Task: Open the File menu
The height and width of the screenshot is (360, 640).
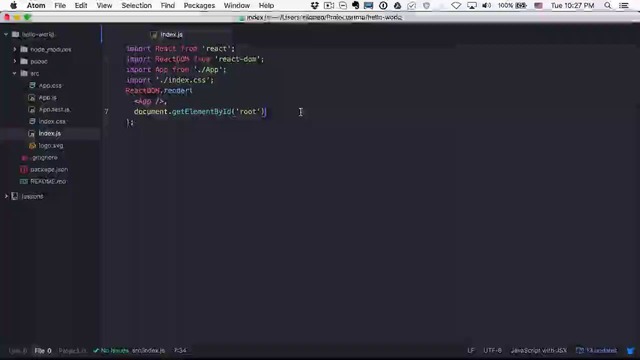Action: 60,5
